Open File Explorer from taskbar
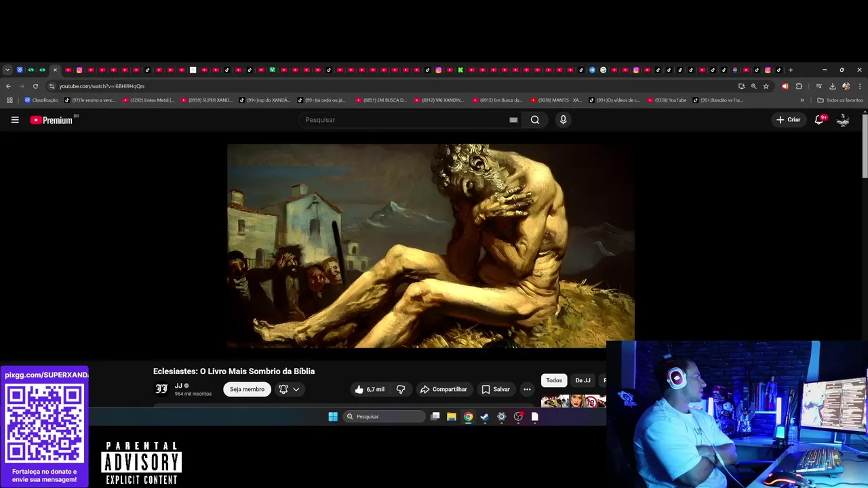The image size is (868, 488). [x=452, y=417]
